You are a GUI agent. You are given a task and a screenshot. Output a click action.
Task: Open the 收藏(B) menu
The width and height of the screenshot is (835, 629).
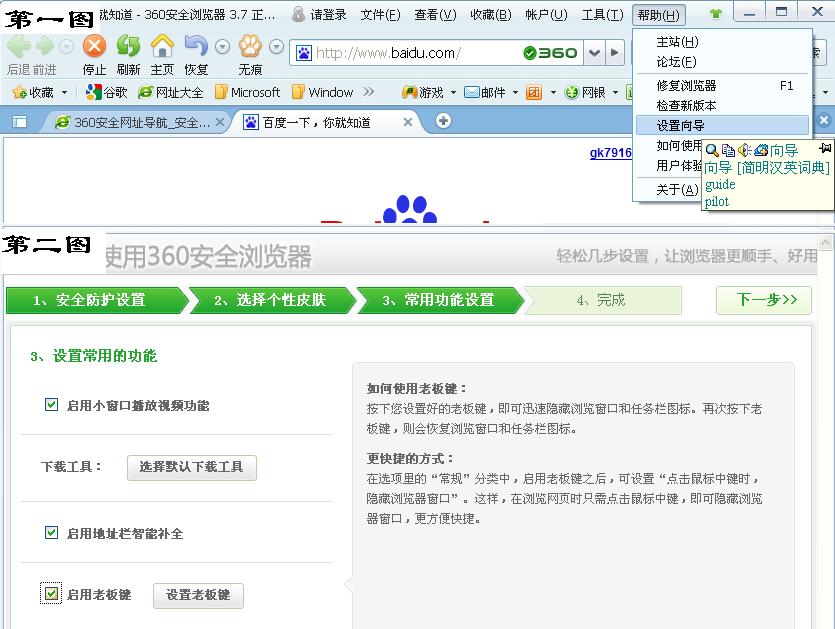tap(491, 14)
